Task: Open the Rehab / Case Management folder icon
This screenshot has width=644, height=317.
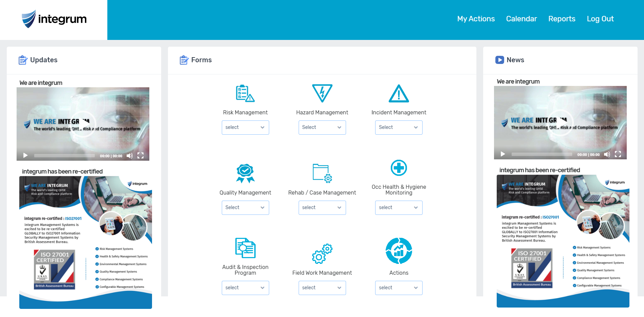Action: tap(322, 174)
